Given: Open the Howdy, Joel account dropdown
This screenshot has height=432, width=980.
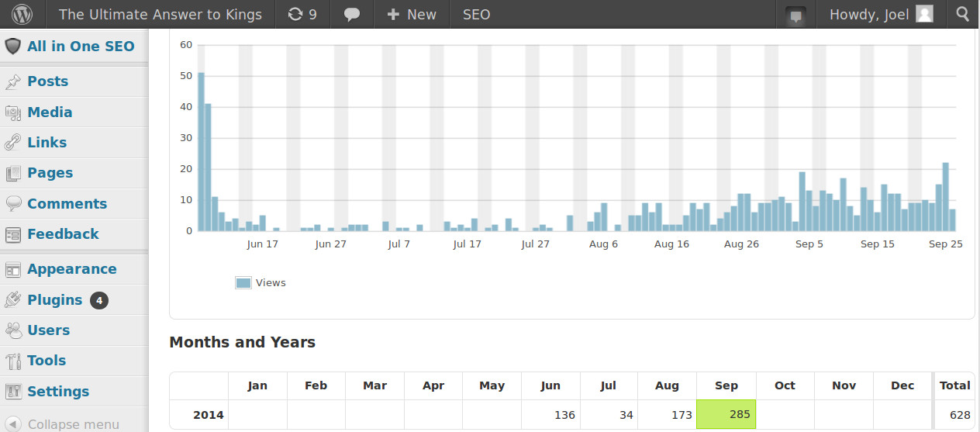Looking at the screenshot, I should click(880, 14).
